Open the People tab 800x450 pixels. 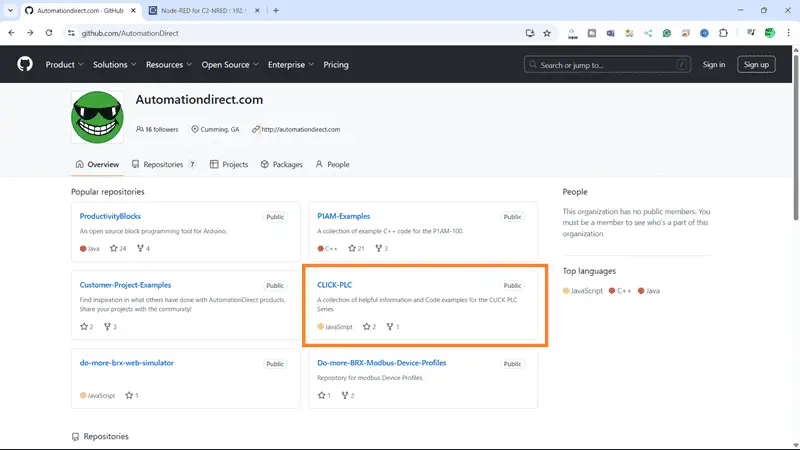pos(332,164)
